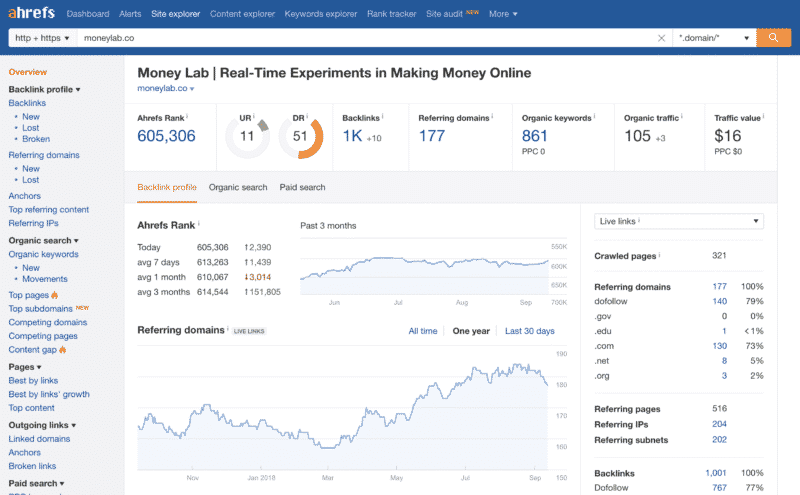Image resolution: width=800 pixels, height=495 pixels.
Task: Switch to the Backlink profile tab
Action: 167,187
